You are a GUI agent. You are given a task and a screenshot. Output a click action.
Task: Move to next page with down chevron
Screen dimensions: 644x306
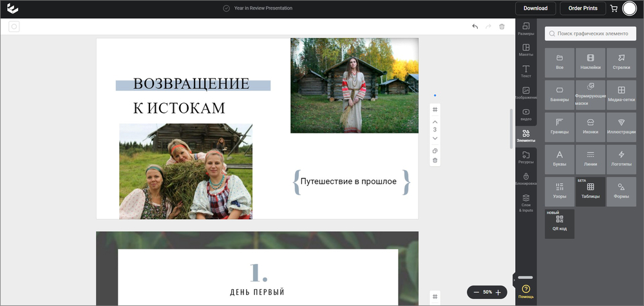click(435, 138)
